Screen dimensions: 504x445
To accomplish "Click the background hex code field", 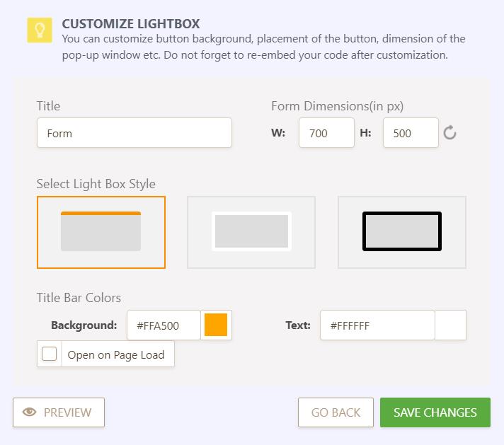I will coord(164,325).
